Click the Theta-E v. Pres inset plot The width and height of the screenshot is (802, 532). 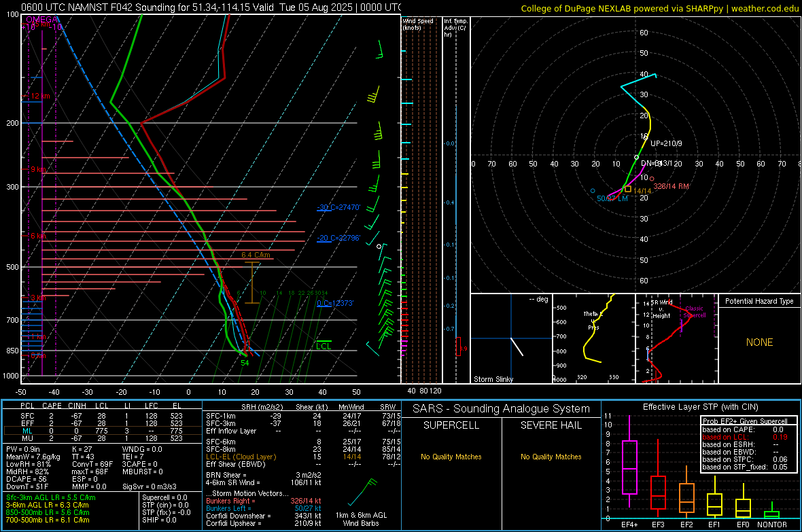coord(594,338)
